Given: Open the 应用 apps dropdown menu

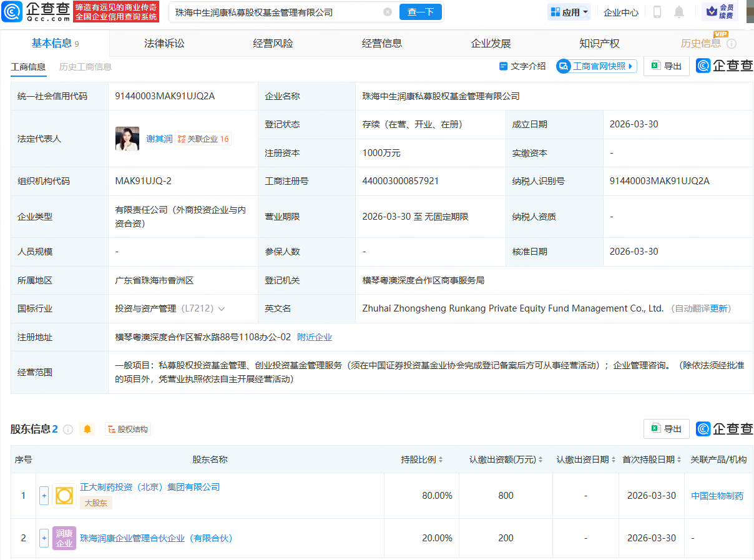Looking at the screenshot, I should tap(569, 12).
